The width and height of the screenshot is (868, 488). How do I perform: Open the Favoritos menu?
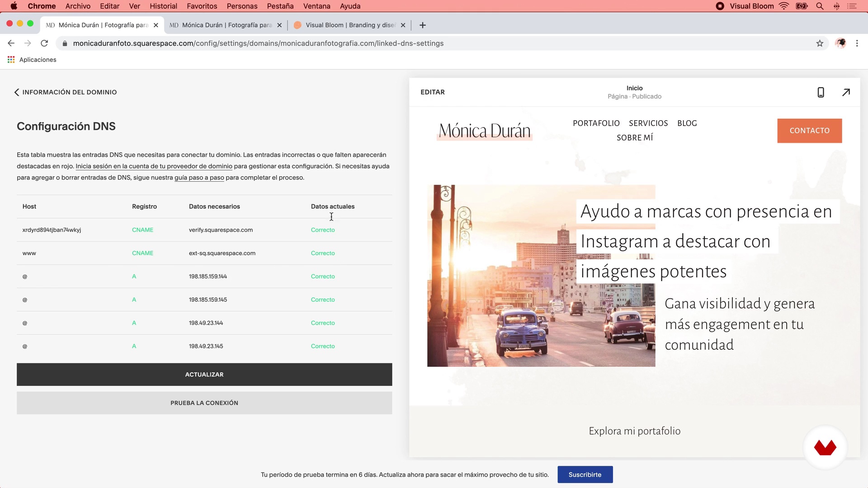point(202,6)
